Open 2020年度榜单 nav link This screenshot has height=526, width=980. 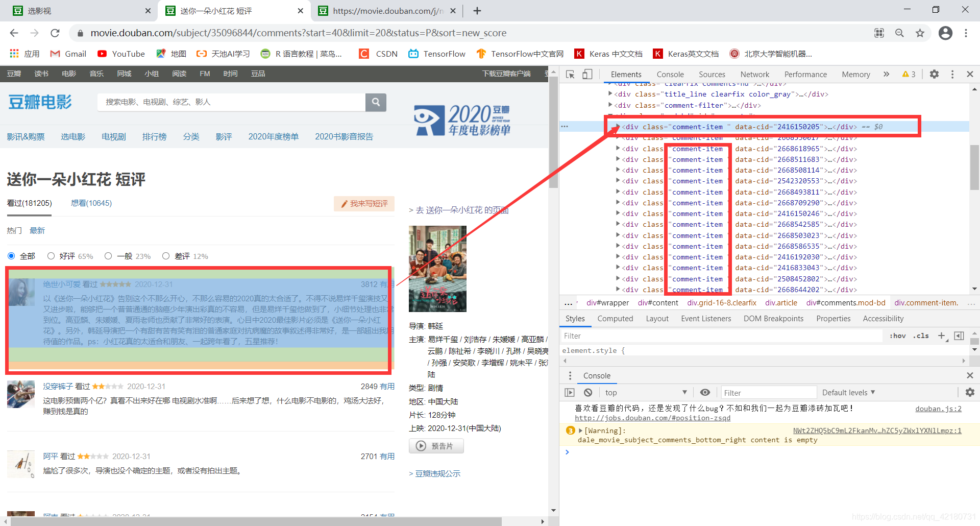(x=274, y=136)
